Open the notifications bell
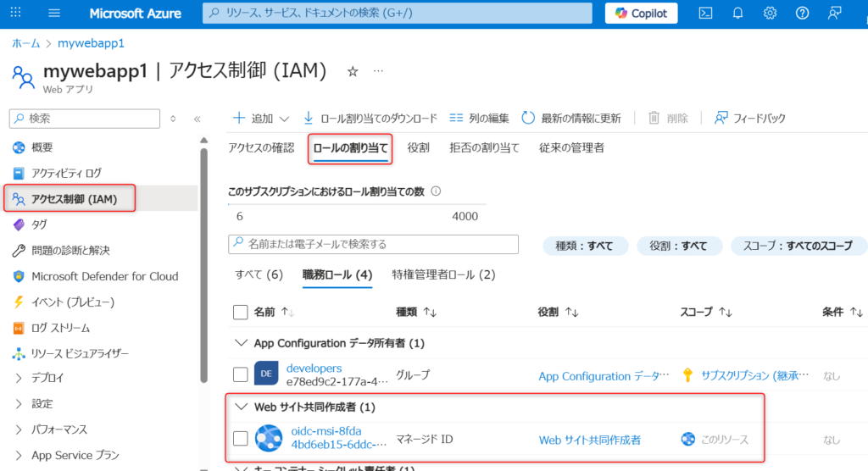The height and width of the screenshot is (471, 868). (x=738, y=14)
